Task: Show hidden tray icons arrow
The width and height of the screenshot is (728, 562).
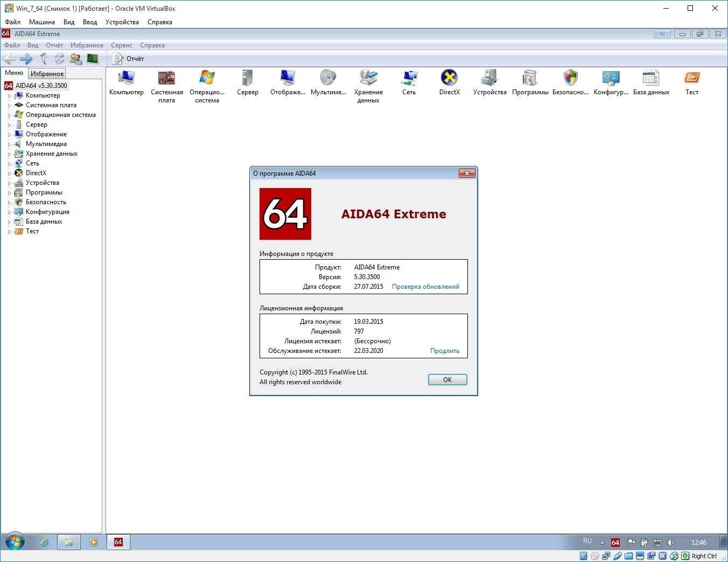Action: (603, 543)
